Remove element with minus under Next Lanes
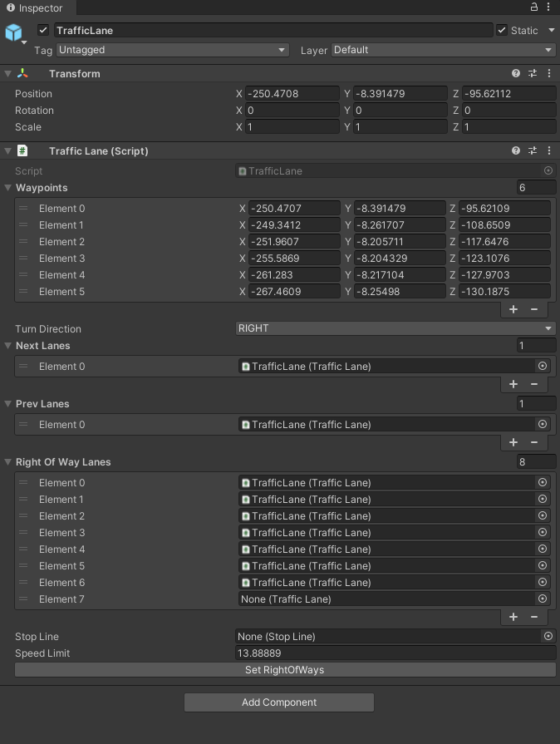This screenshot has width=560, height=744. [x=533, y=384]
